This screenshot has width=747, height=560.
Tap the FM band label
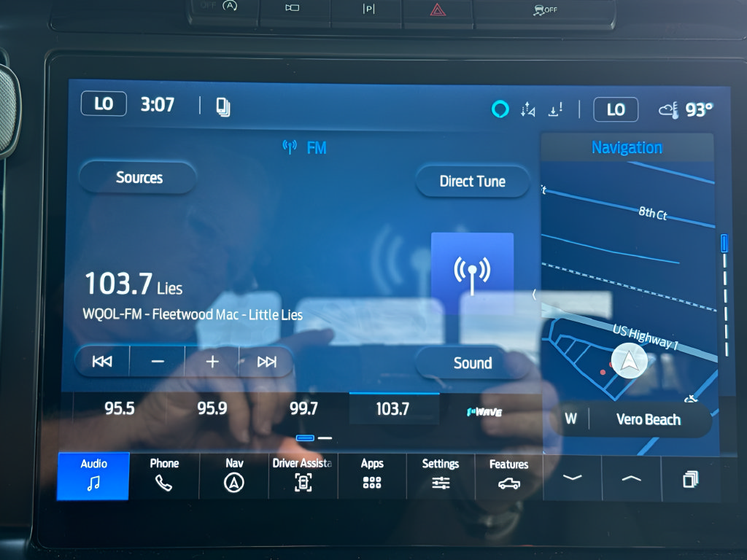pos(317,148)
